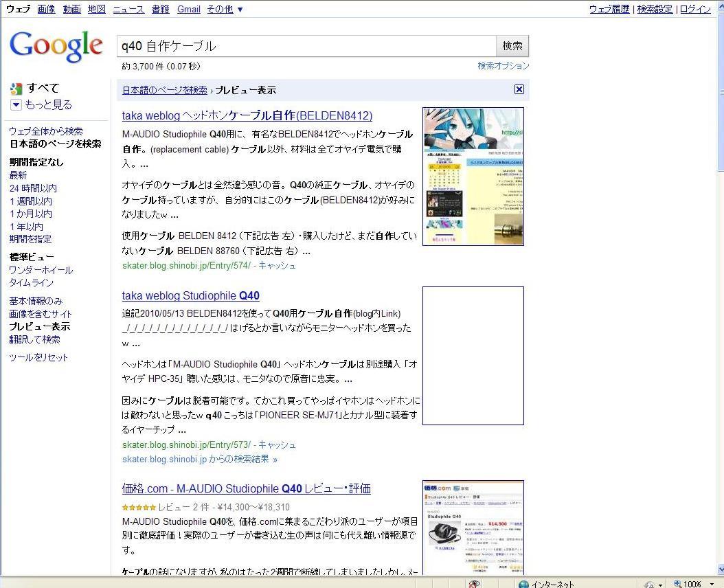Switch to タイムライン view
The width and height of the screenshot is (724, 588).
click(32, 282)
